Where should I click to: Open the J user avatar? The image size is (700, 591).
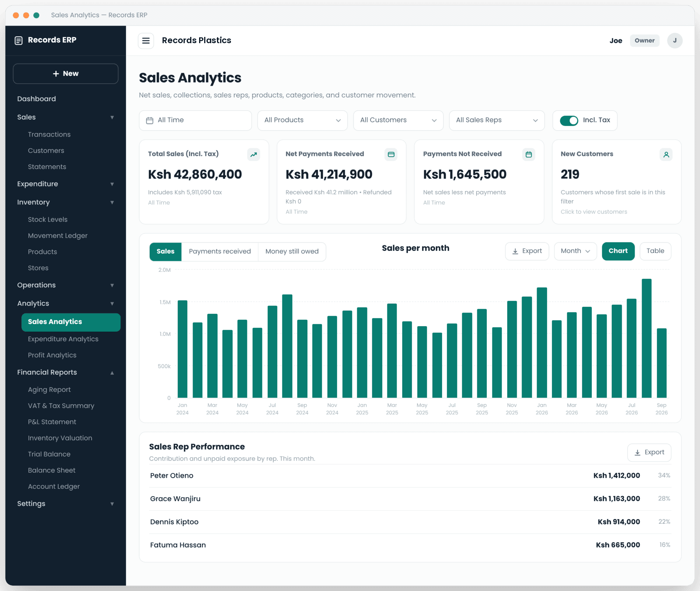pos(675,40)
